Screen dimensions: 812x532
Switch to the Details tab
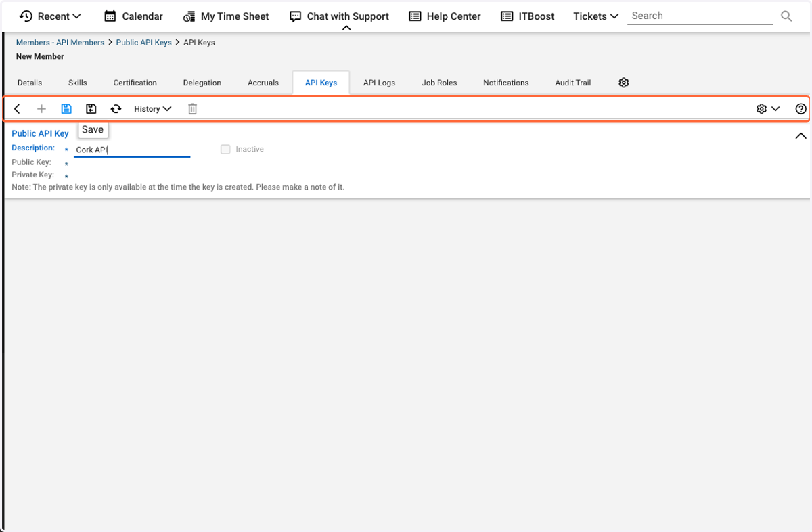(30, 83)
